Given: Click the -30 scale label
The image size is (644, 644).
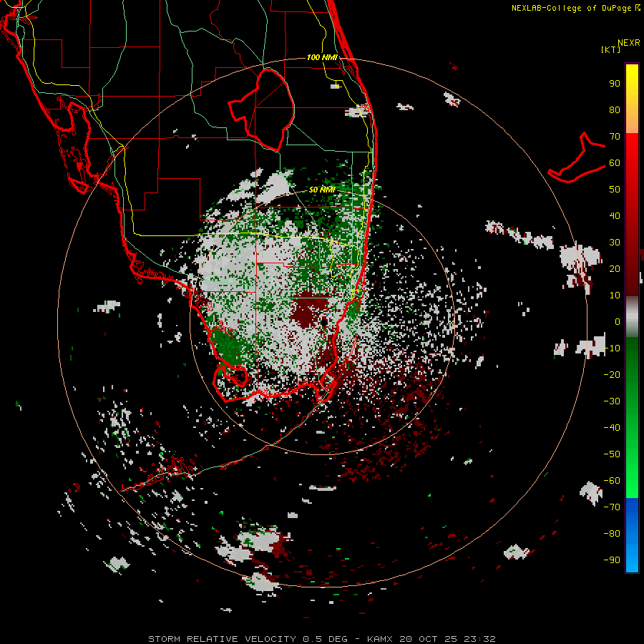Looking at the screenshot, I should [x=612, y=401].
